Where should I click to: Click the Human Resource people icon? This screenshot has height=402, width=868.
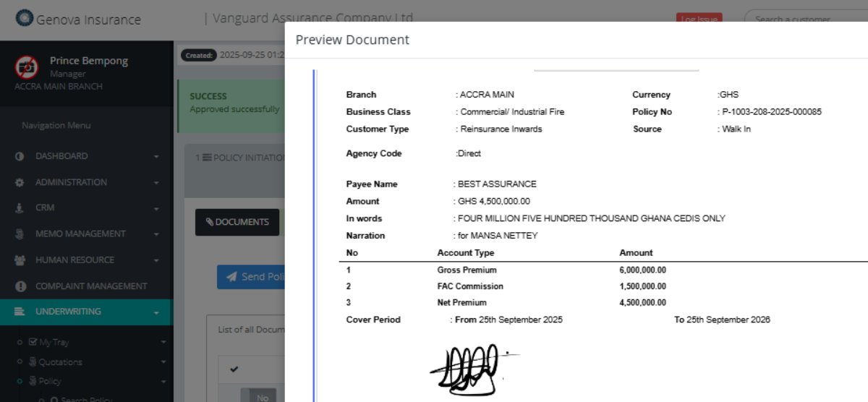click(20, 260)
